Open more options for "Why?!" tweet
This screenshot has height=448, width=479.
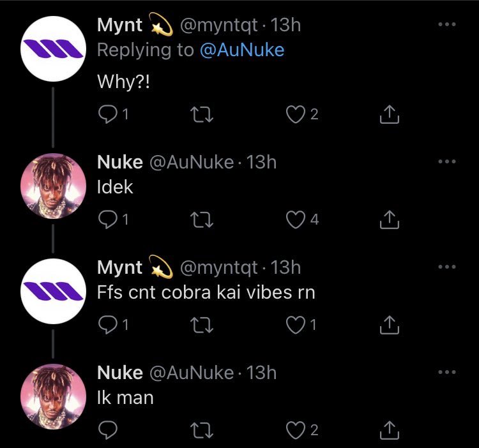[x=447, y=25]
